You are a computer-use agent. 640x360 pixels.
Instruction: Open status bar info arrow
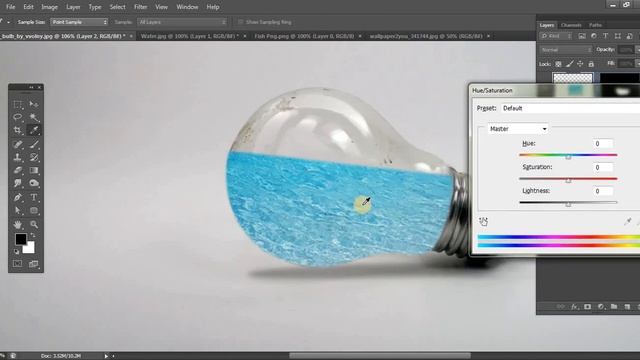pos(107,356)
